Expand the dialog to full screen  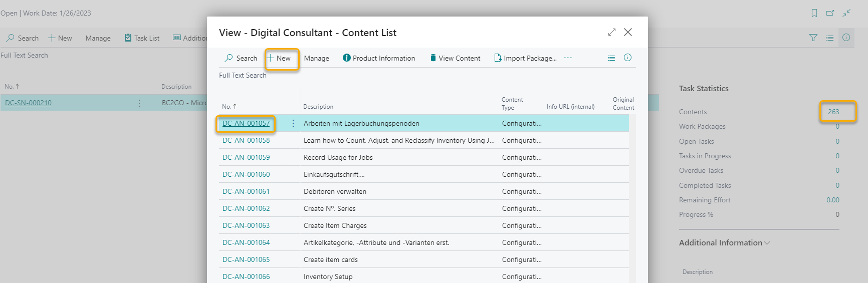point(611,32)
